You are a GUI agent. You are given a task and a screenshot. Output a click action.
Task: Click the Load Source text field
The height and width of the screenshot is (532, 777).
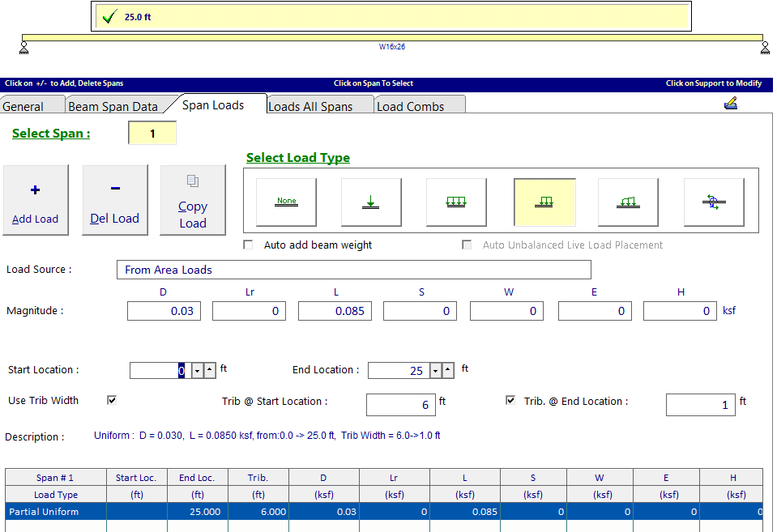pyautogui.click(x=354, y=270)
